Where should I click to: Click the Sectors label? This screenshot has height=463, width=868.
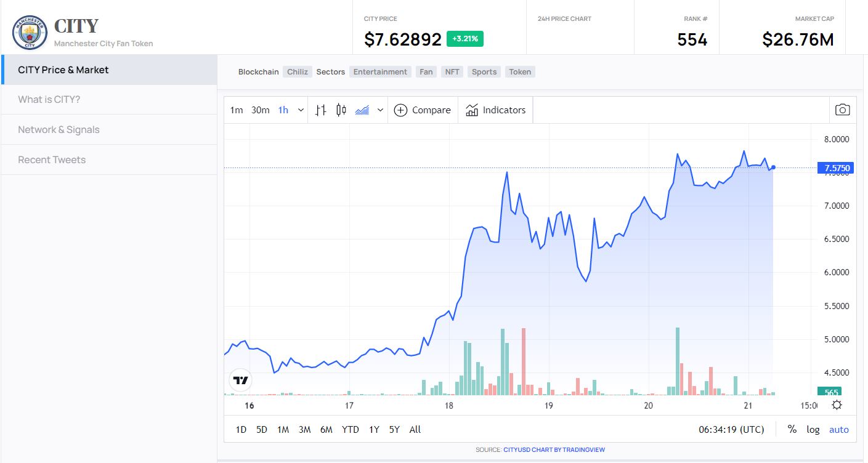point(331,72)
